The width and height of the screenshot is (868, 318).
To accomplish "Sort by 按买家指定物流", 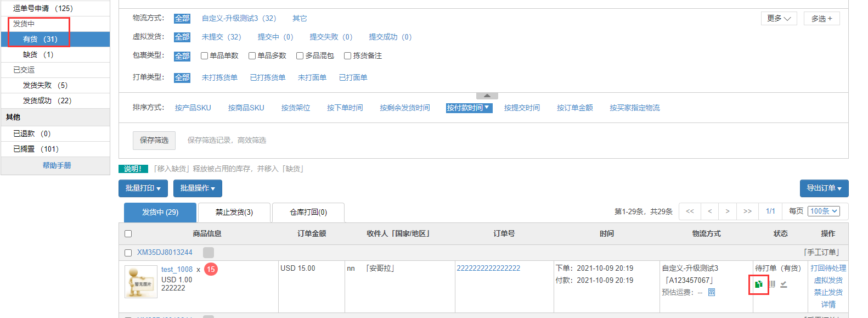I will click(x=635, y=108).
